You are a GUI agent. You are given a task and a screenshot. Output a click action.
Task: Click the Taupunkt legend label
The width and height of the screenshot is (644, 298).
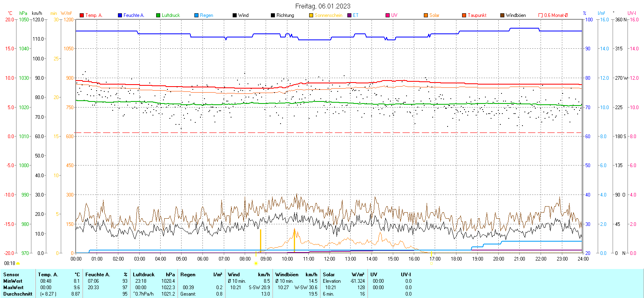[477, 15]
